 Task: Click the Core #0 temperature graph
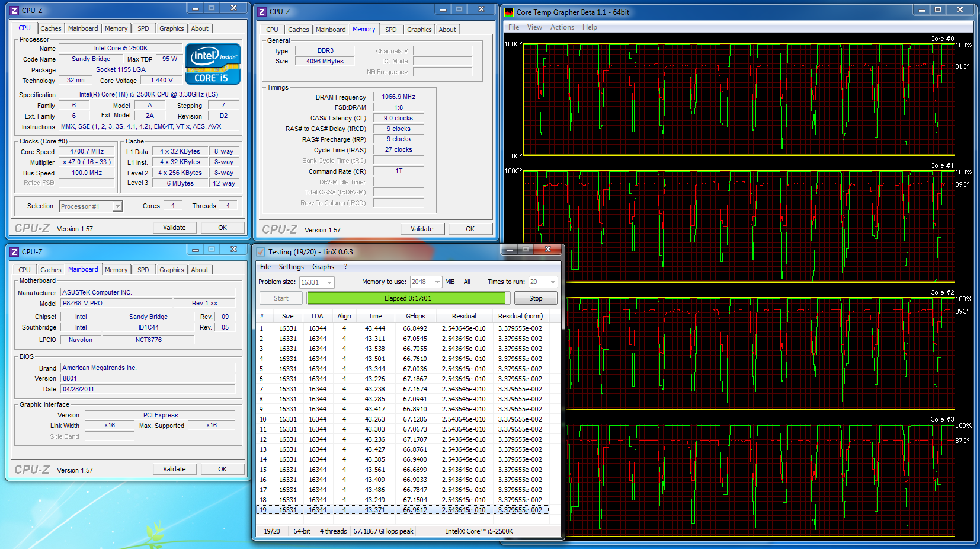739,99
